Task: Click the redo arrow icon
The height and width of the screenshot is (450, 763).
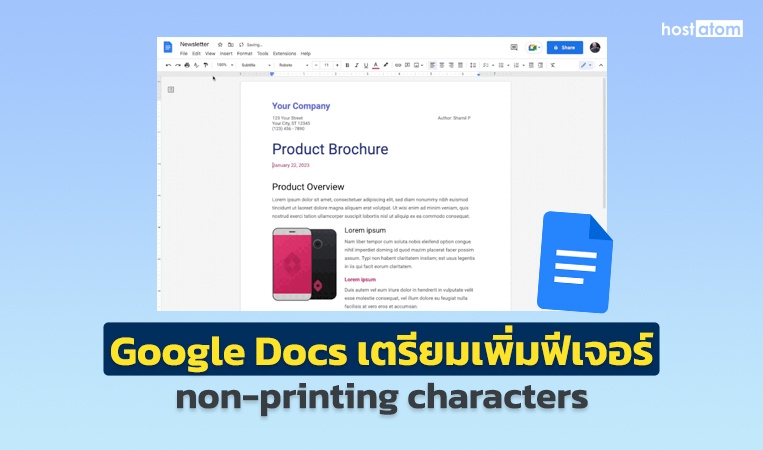Action: 178,65
